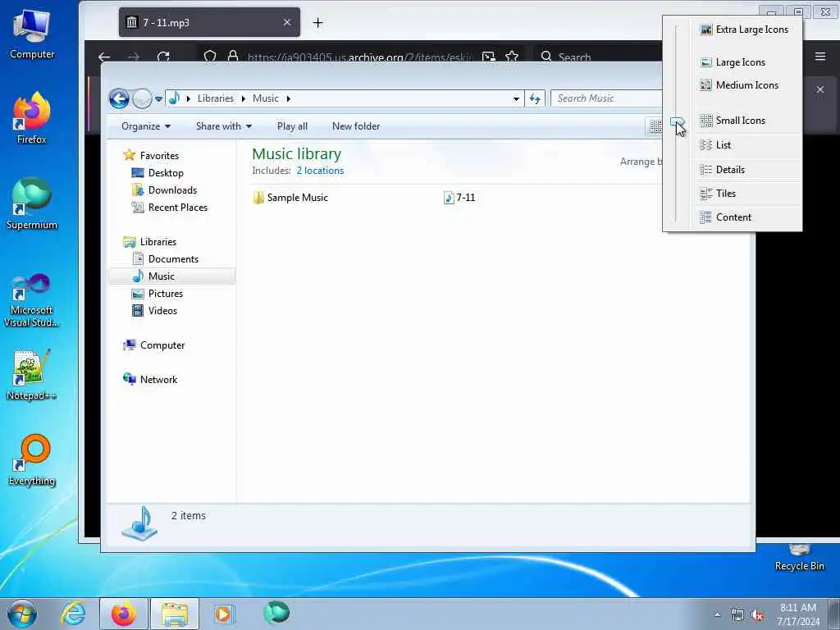Click the view size slider handle
This screenshot has width=840, height=630.
[676, 122]
